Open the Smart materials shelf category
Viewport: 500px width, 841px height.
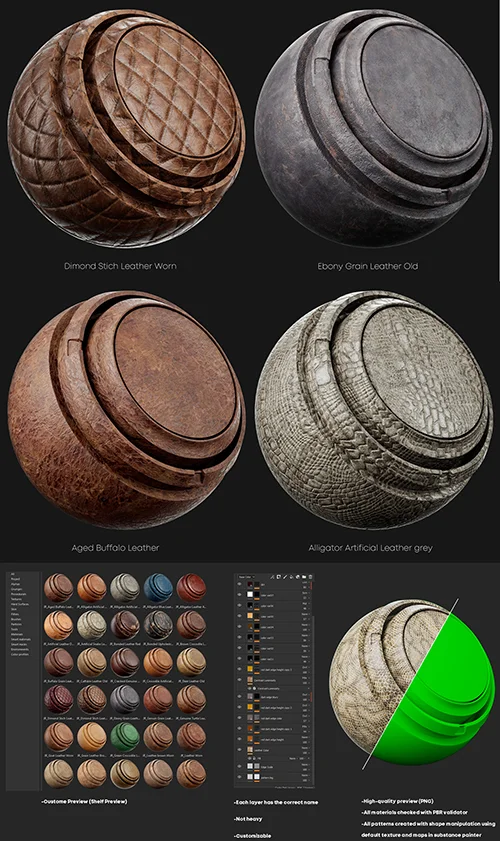point(21,639)
